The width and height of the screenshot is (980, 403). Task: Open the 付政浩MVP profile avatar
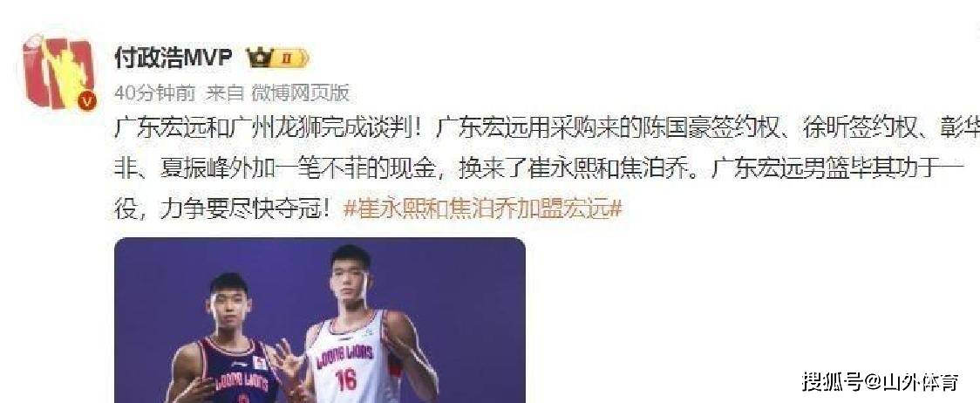59,72
